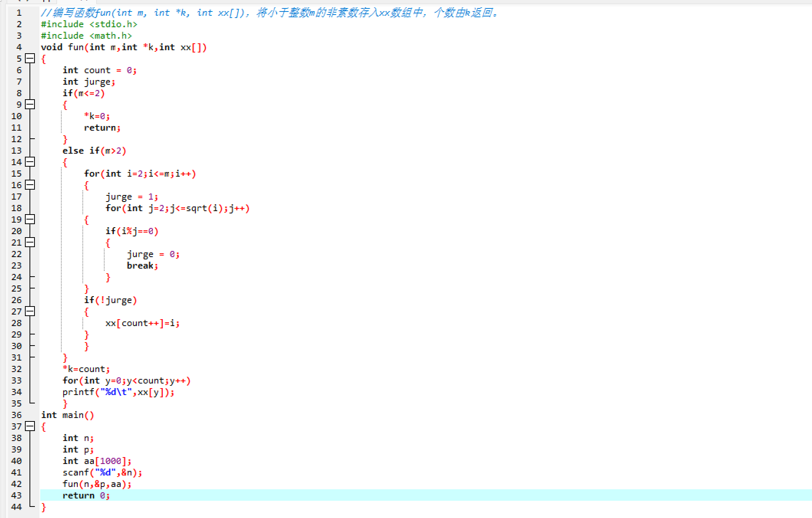Click the xx[count++]=i statement
The height and width of the screenshot is (518, 812).
tap(142, 323)
